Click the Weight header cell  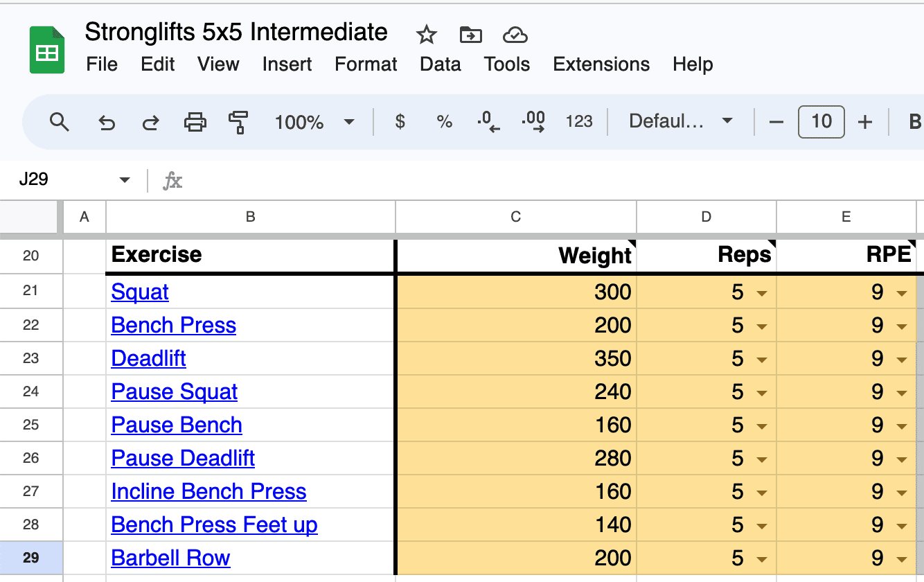516,256
